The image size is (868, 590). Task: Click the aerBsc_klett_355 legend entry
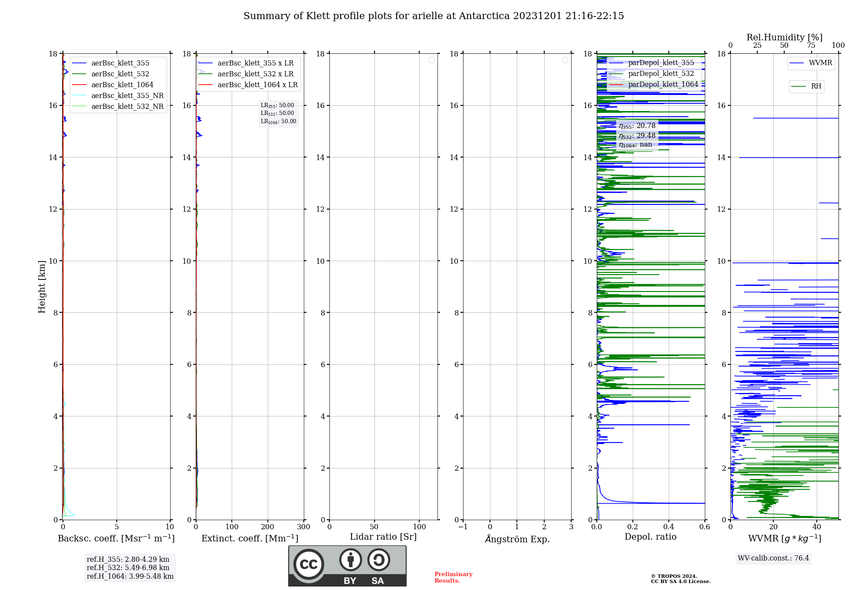[x=118, y=63]
